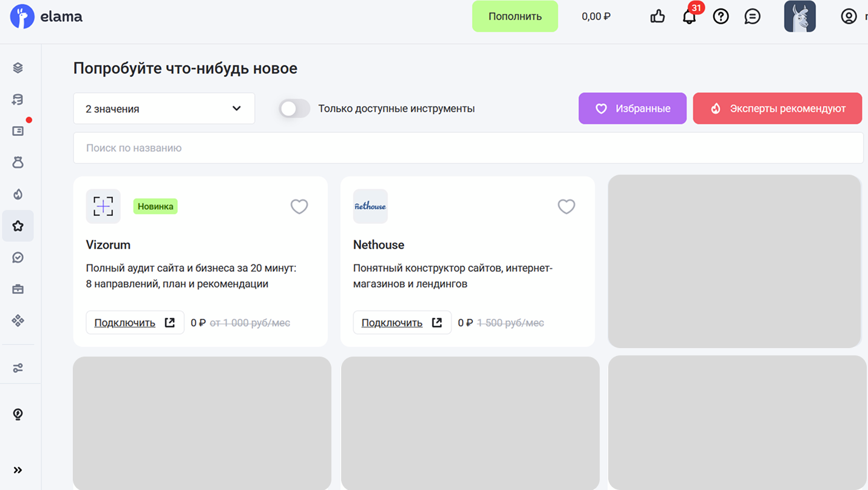Select the star icon in sidebar
The width and height of the screenshot is (868, 490).
click(18, 226)
